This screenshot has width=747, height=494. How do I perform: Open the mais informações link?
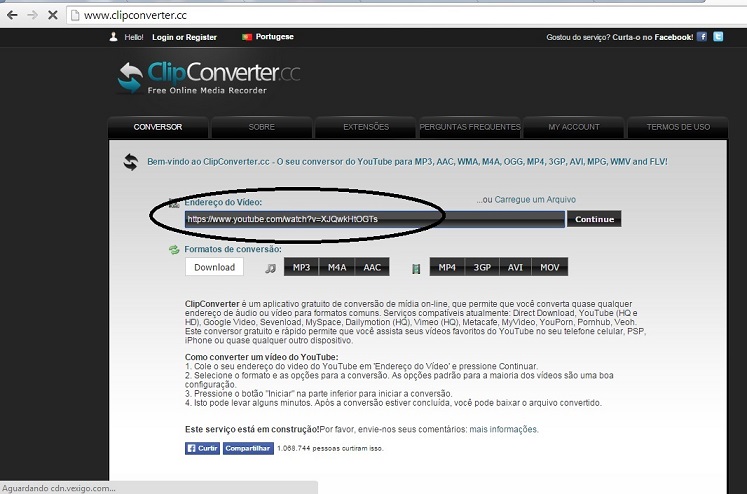pos(504,429)
